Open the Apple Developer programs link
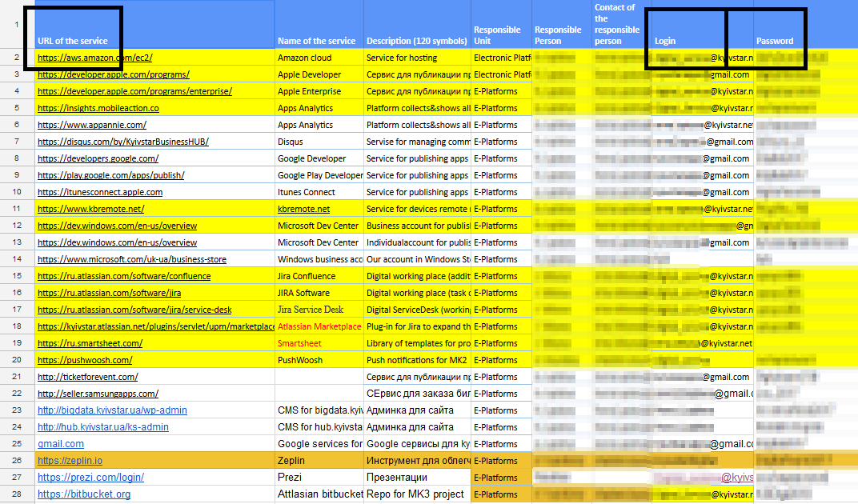 point(109,74)
